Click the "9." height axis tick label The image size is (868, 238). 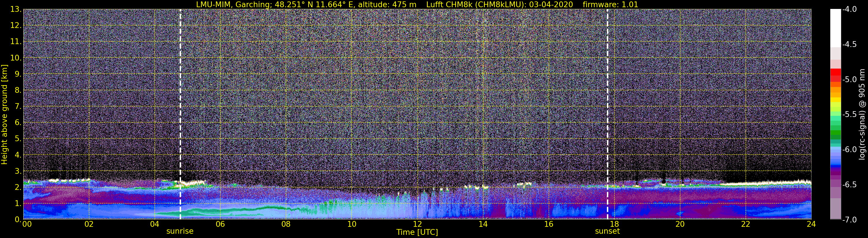(x=18, y=74)
